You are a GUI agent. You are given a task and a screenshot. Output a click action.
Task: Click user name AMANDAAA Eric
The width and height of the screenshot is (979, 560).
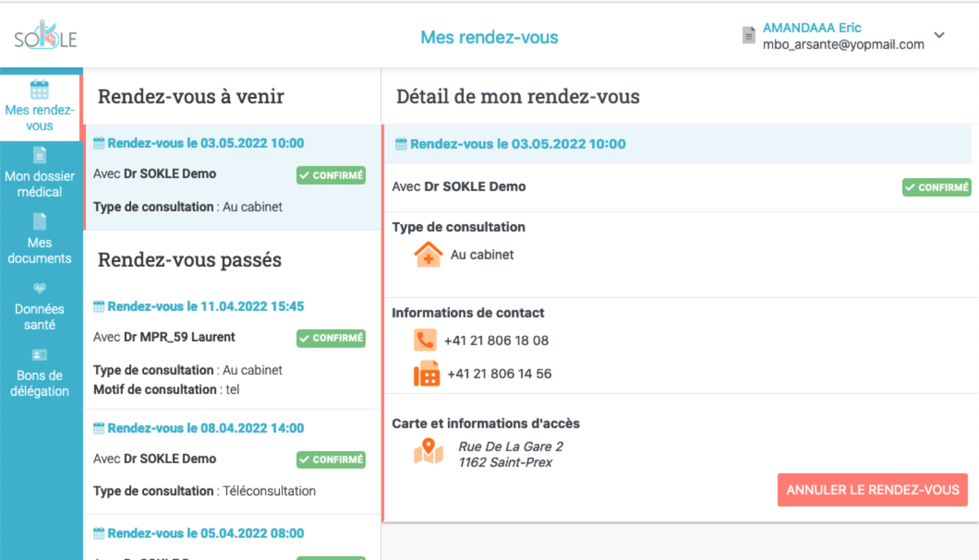click(x=812, y=28)
